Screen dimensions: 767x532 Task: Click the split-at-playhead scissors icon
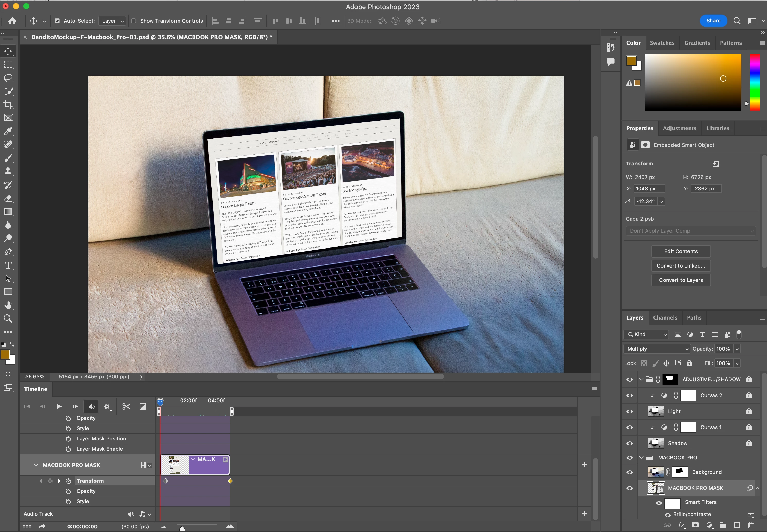pos(126,406)
